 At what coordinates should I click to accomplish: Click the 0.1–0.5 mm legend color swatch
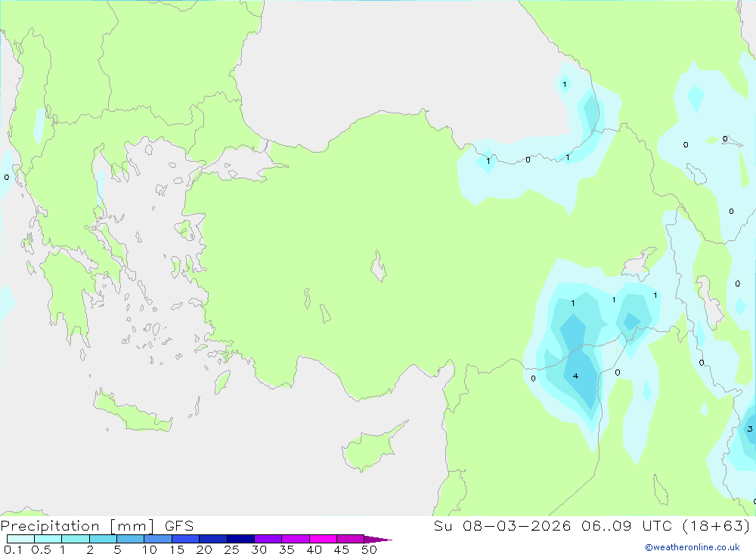pos(20,539)
